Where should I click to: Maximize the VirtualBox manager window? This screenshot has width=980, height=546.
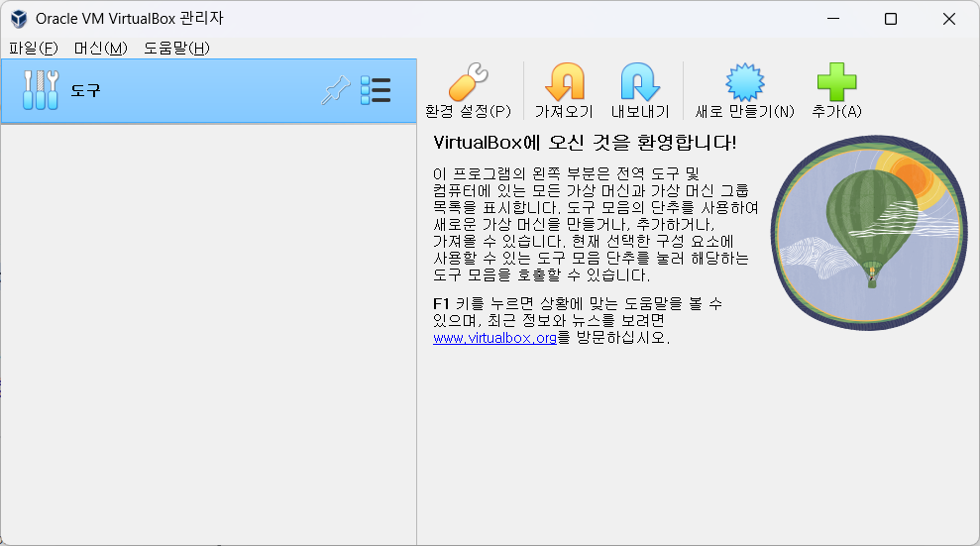coord(891,19)
